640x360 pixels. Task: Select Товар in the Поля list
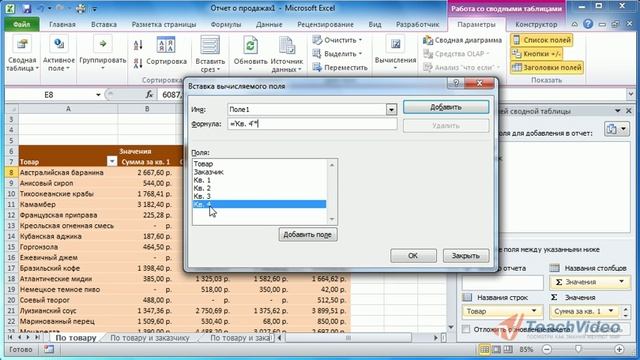(259, 164)
